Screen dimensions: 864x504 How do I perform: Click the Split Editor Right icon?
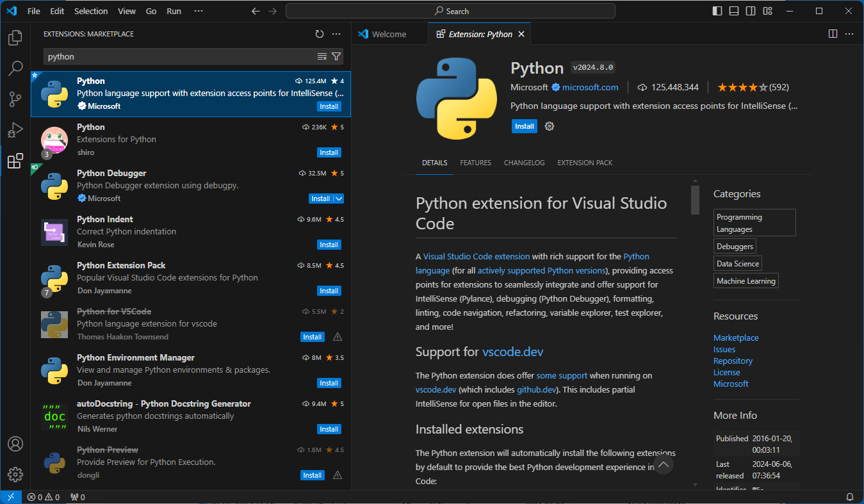click(833, 34)
